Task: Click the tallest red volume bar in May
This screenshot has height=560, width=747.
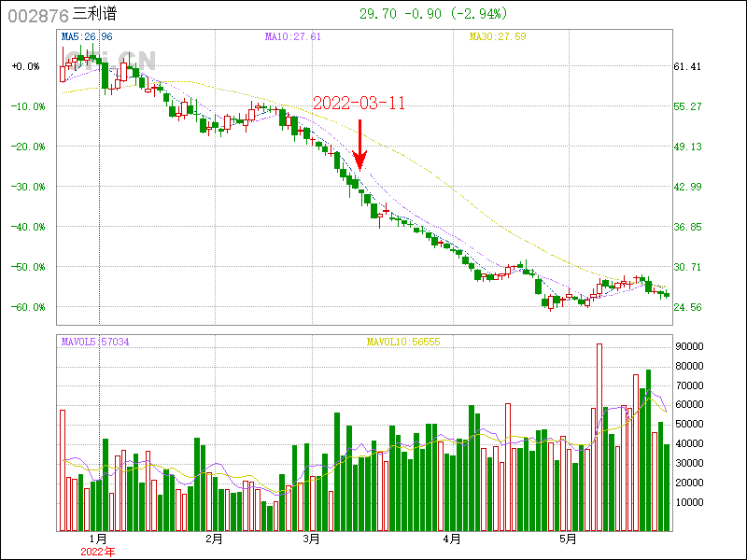Action: (599, 437)
